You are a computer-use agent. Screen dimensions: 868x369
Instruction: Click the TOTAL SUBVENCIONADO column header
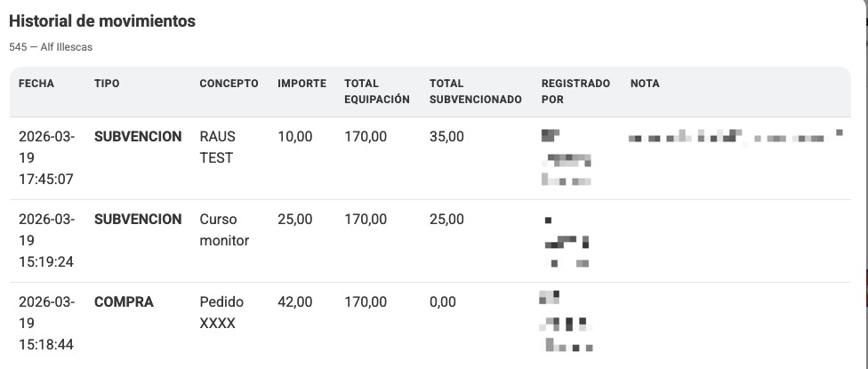point(475,92)
